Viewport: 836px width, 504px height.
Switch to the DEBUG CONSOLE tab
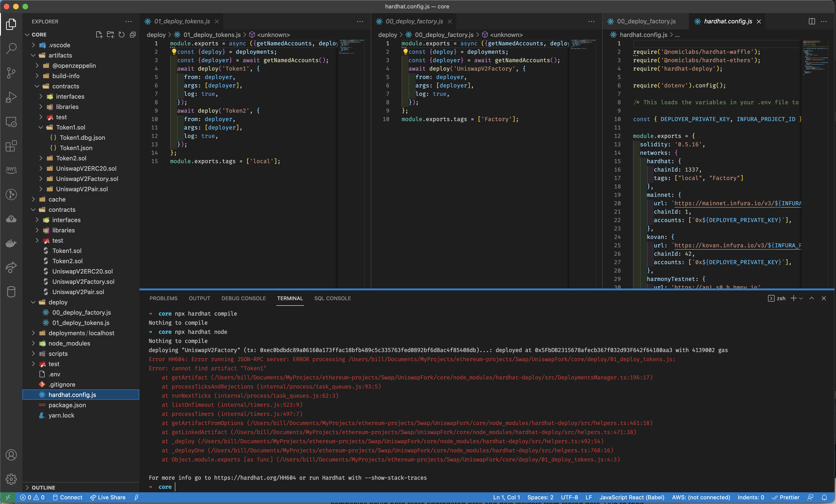click(x=243, y=299)
